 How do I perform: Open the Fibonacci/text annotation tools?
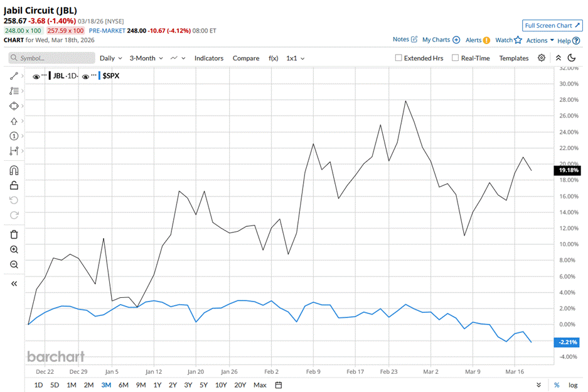(14, 91)
